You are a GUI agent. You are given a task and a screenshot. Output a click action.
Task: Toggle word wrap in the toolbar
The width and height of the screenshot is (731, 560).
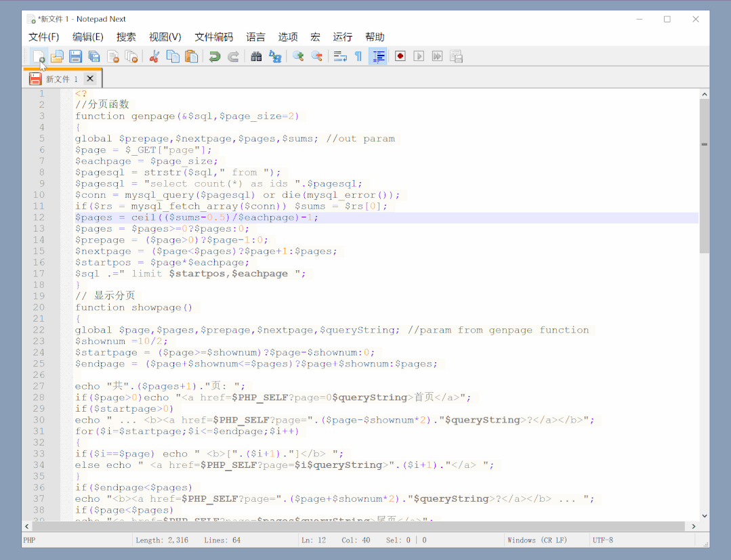[340, 57]
